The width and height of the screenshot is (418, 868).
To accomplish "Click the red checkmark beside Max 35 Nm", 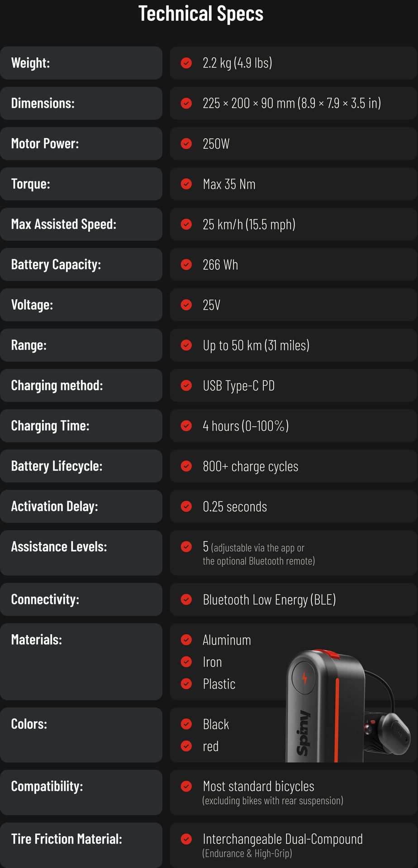I will click(x=186, y=184).
